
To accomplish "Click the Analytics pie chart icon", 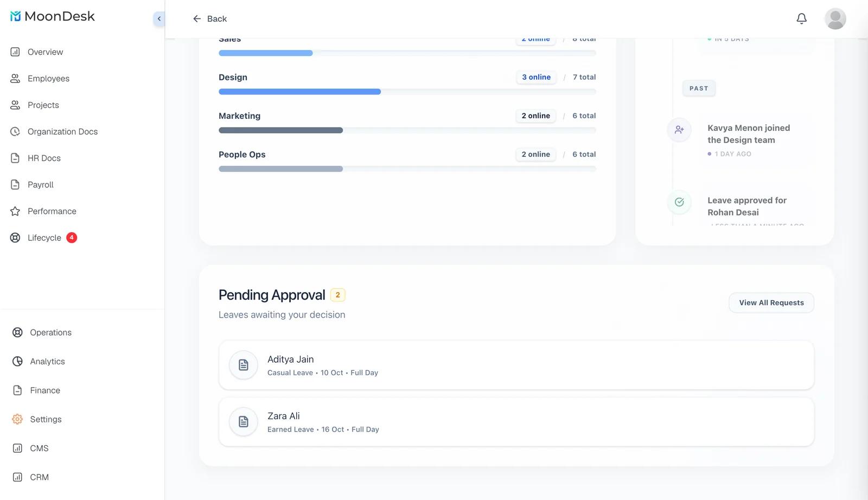I will click(17, 362).
